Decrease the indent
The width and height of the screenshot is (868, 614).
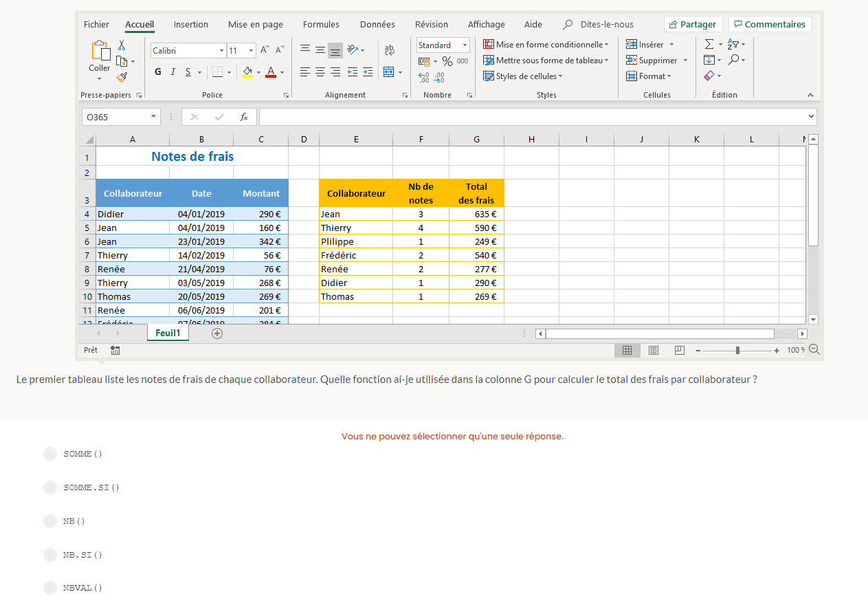click(x=353, y=72)
